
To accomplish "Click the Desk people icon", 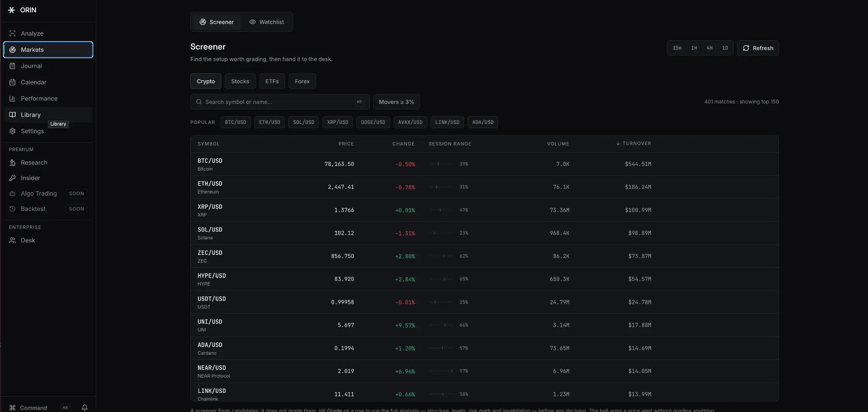I will (x=12, y=240).
